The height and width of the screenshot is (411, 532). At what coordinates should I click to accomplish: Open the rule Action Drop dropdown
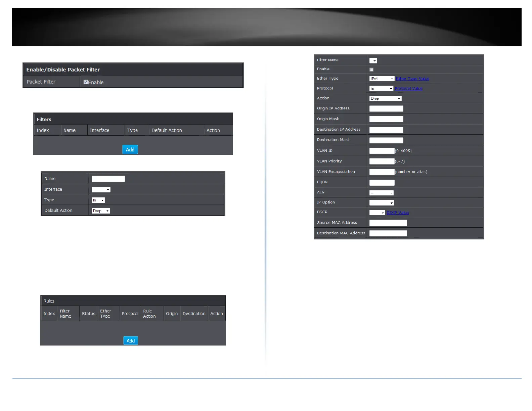coord(386,98)
